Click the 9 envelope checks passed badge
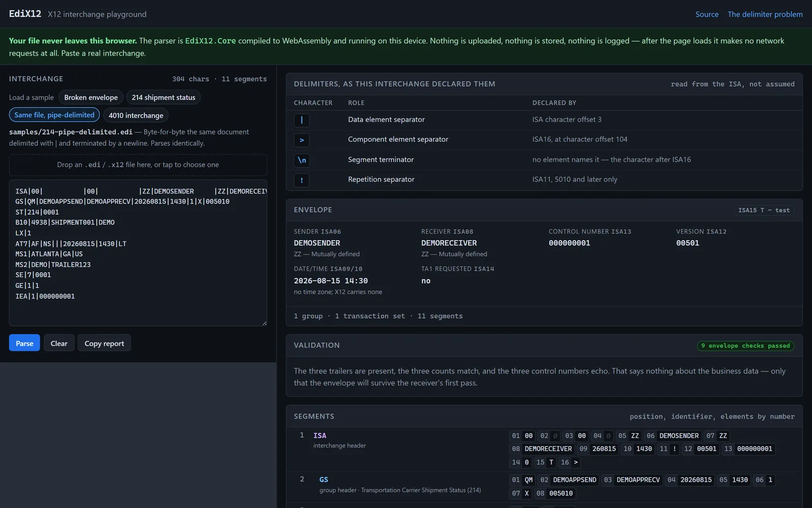The width and height of the screenshot is (812, 508). [x=746, y=345]
